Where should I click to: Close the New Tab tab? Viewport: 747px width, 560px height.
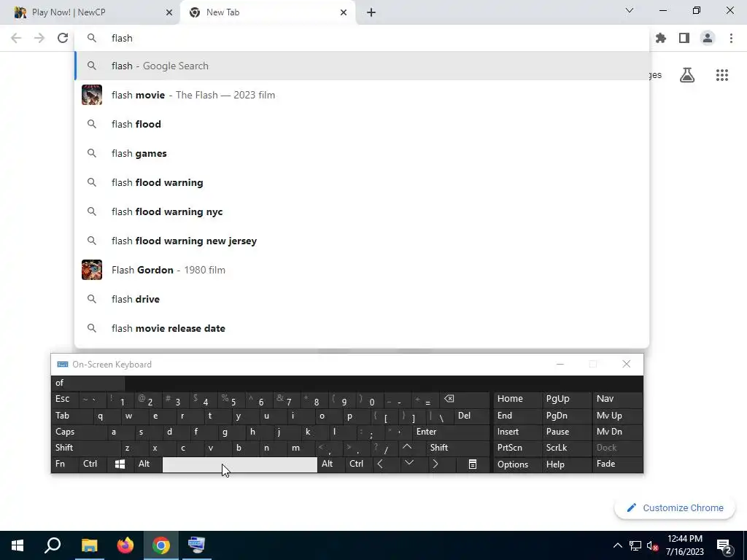[x=344, y=12]
